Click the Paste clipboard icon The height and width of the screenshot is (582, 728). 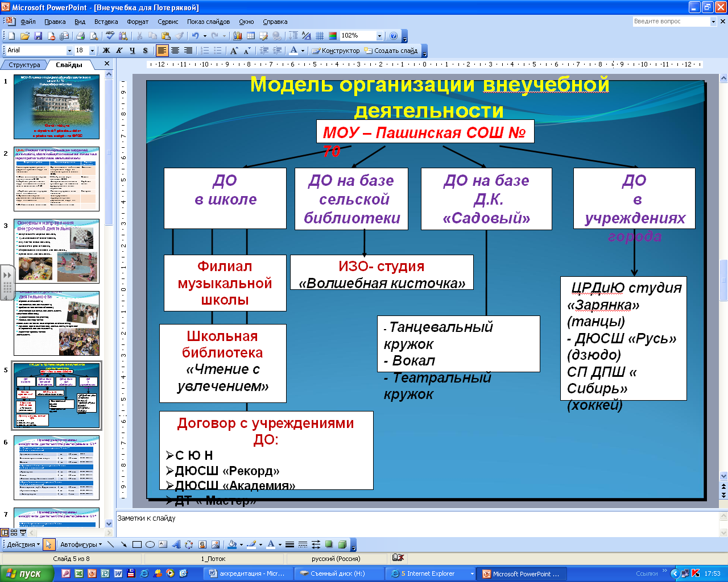(166, 36)
